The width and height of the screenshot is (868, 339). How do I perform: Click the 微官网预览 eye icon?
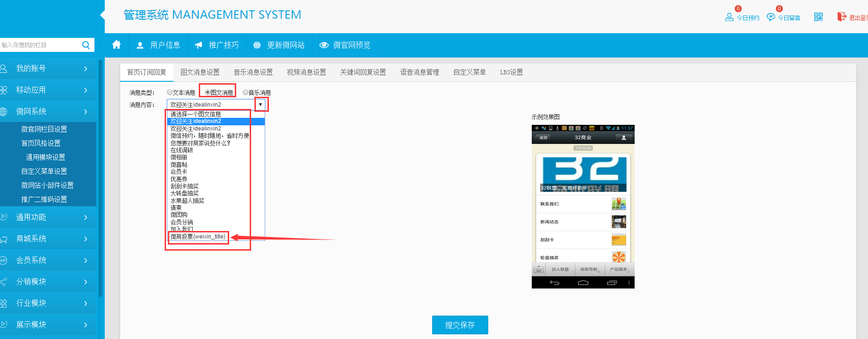pyautogui.click(x=324, y=45)
